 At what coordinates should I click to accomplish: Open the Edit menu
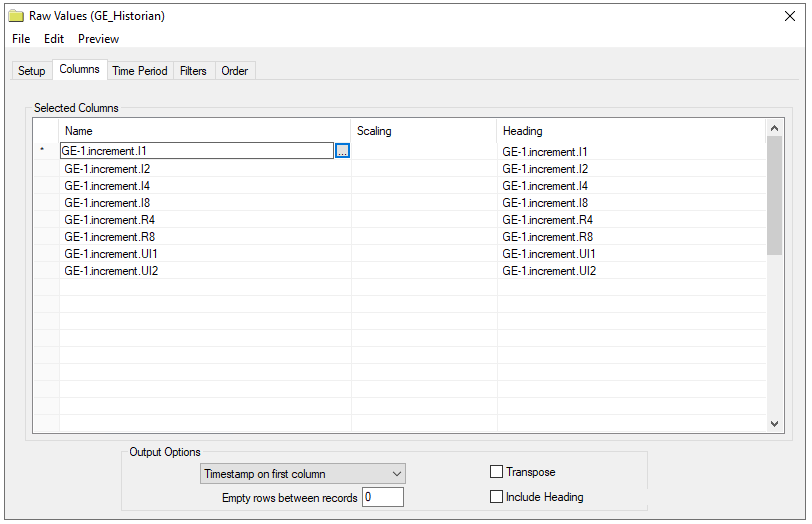click(x=54, y=39)
